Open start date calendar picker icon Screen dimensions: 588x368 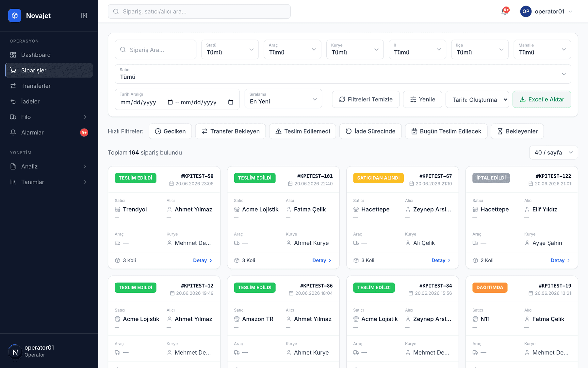coord(170,102)
